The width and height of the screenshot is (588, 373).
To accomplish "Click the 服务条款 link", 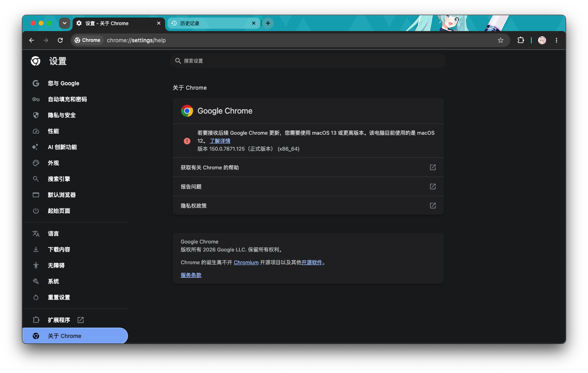I will pos(191,275).
